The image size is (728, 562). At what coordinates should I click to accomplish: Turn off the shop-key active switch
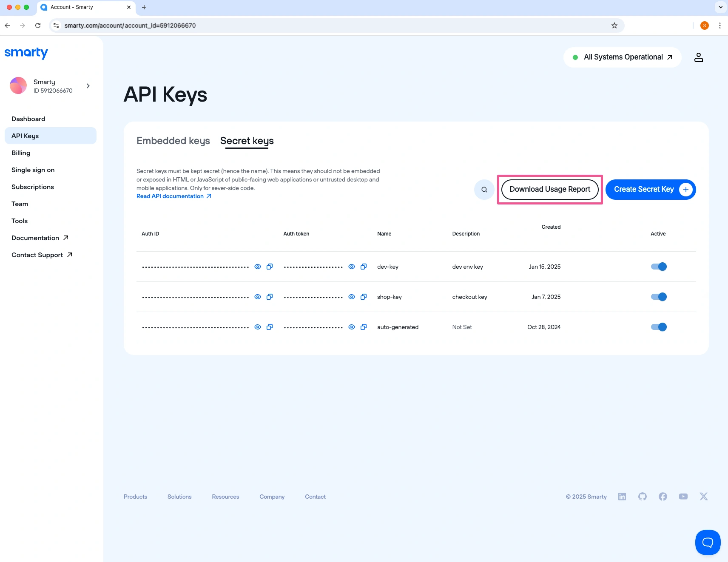point(659,297)
